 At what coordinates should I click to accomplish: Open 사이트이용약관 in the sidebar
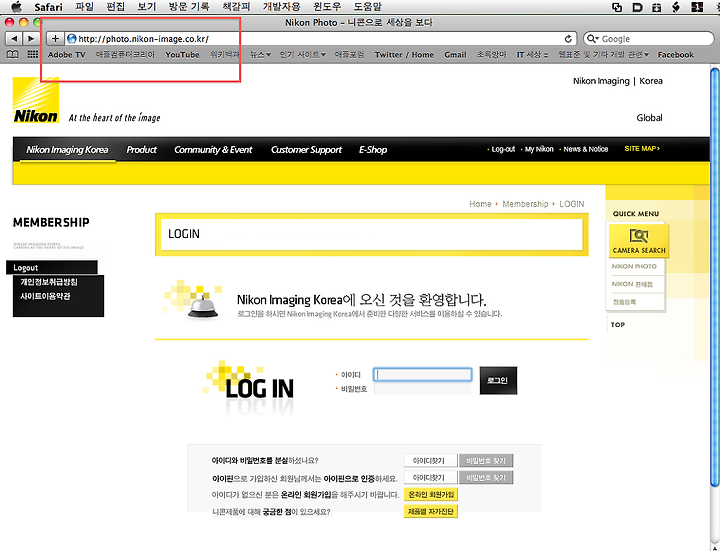pyautogui.click(x=45, y=297)
